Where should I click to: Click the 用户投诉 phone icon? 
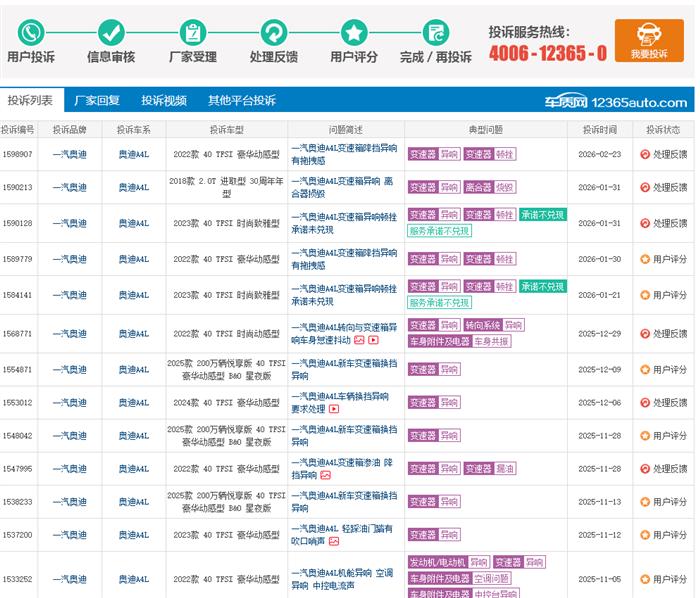pyautogui.click(x=31, y=33)
